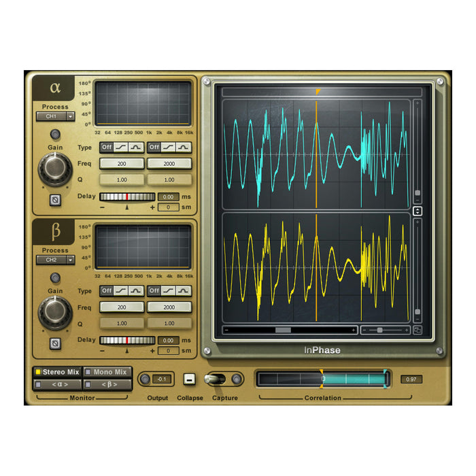Edit beta band two Freq 2000 field
The width and height of the screenshot is (476, 476).
coord(169,307)
